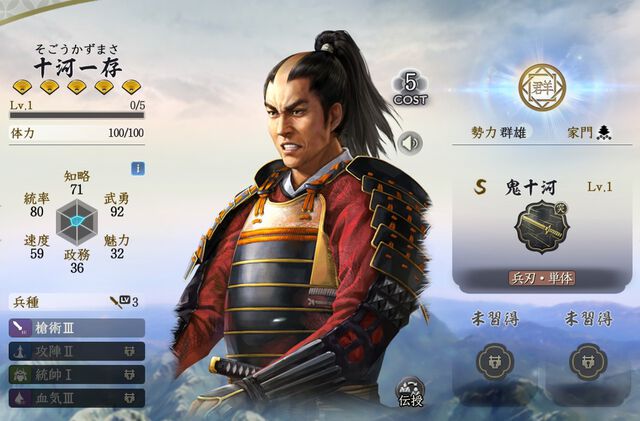The width and height of the screenshot is (640, 421).
Task: Click the 兵刃・単体 skill tag
Action: pos(542,278)
